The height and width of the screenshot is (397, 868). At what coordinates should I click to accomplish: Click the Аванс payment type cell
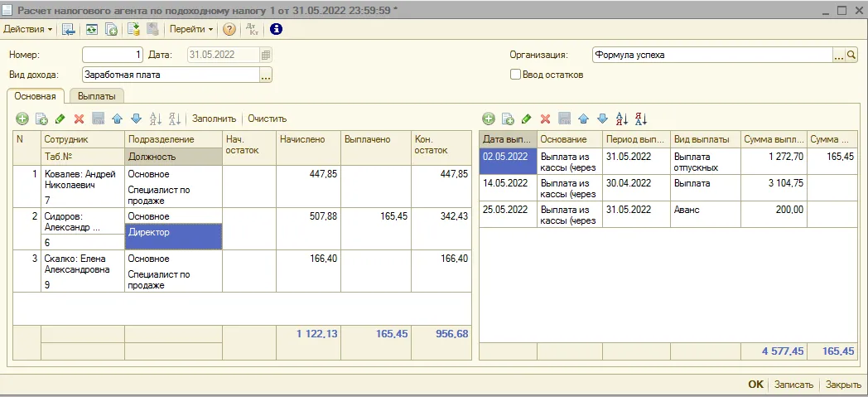point(705,215)
